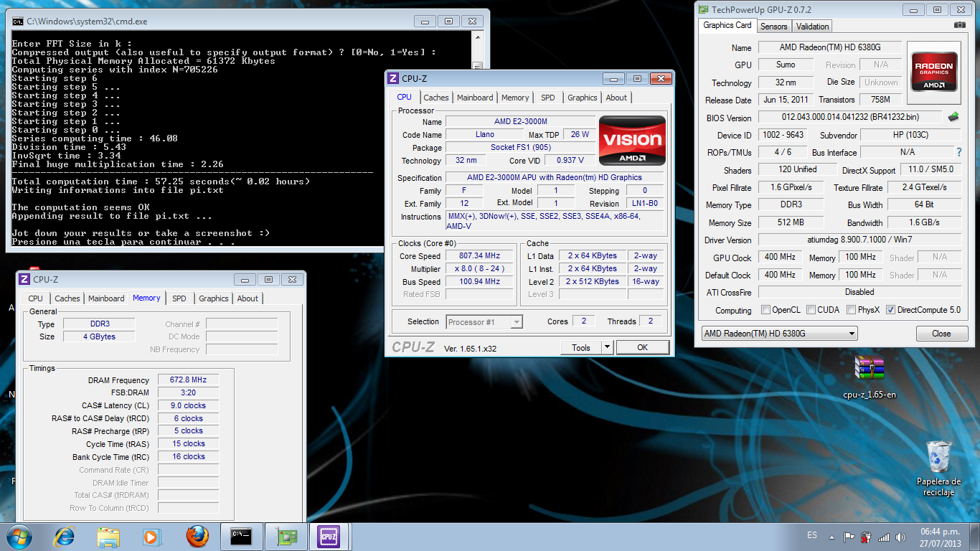Open CPU tab in CPU-Z memory window
980x551 pixels.
35,298
